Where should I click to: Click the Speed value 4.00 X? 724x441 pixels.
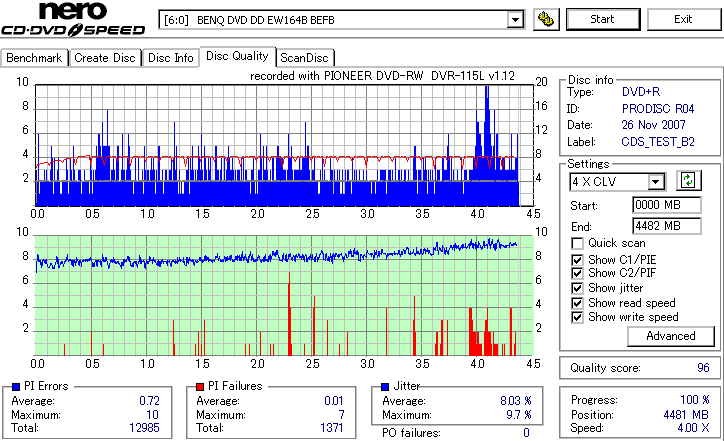click(694, 428)
